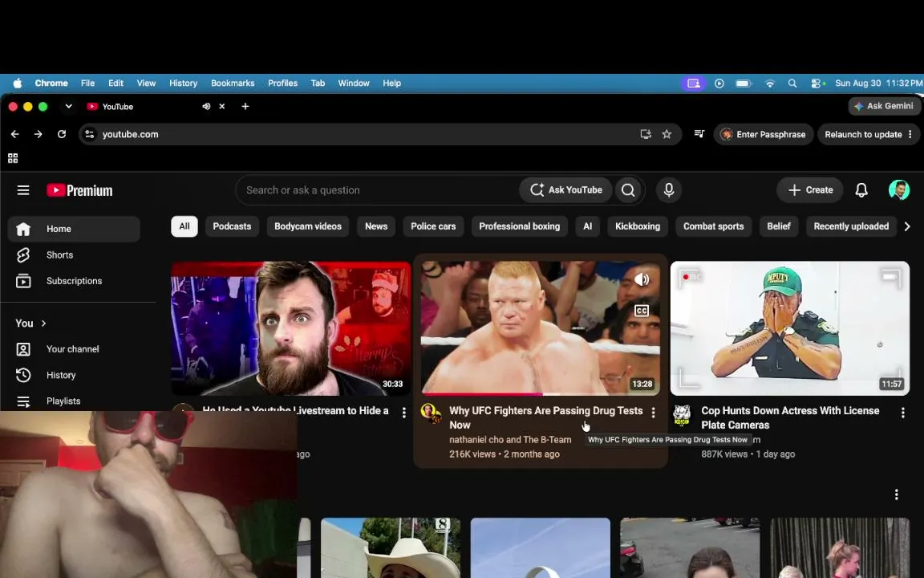924x578 pixels.
Task: Open Your channel in the sidebar
Action: pos(74,349)
